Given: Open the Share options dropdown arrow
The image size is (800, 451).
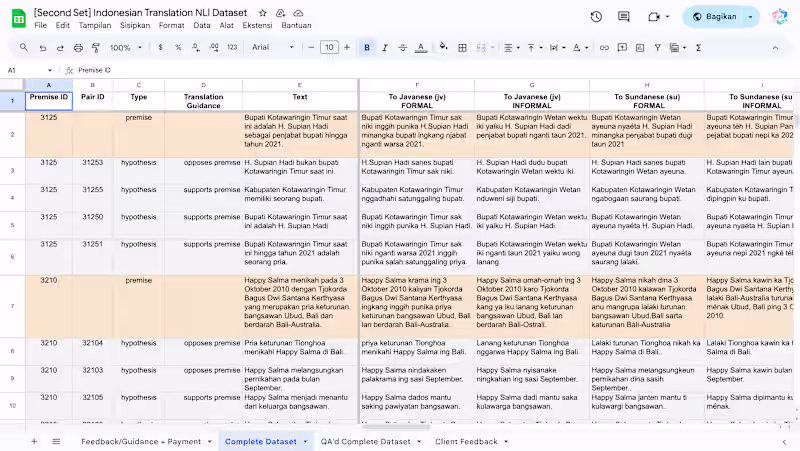Looking at the screenshot, I should pos(751,17).
